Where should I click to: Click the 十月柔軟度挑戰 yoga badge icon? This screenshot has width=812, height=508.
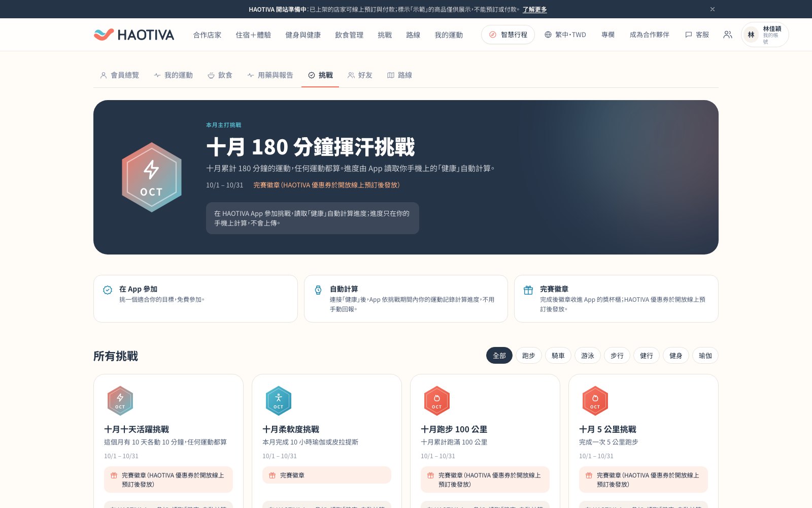(x=279, y=401)
